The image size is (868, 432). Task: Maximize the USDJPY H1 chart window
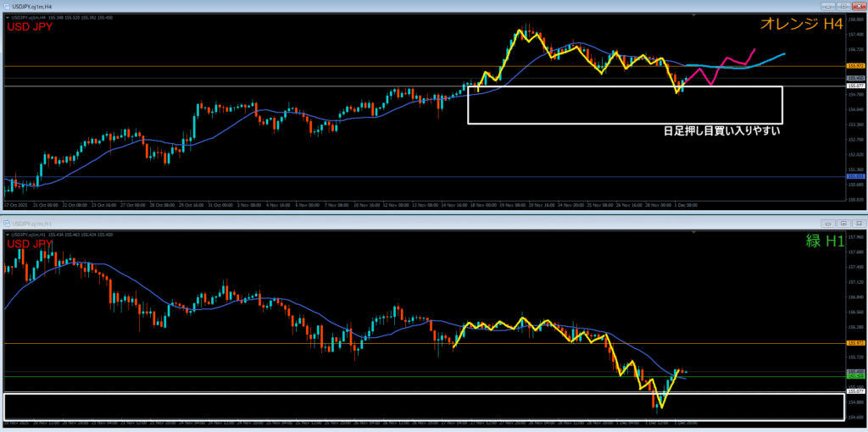pos(843,224)
